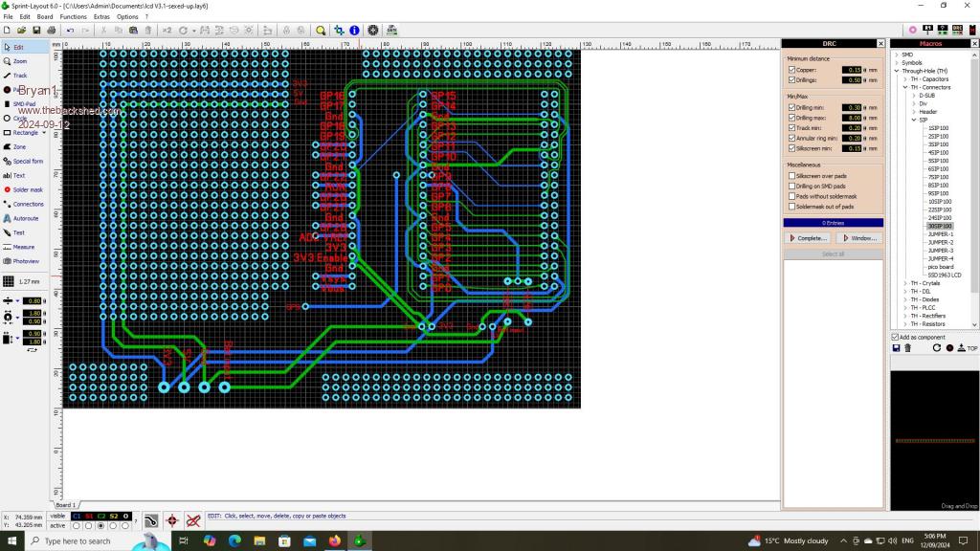Expand the SMD macros tree node
The width and height of the screenshot is (980, 551).
(x=897, y=55)
